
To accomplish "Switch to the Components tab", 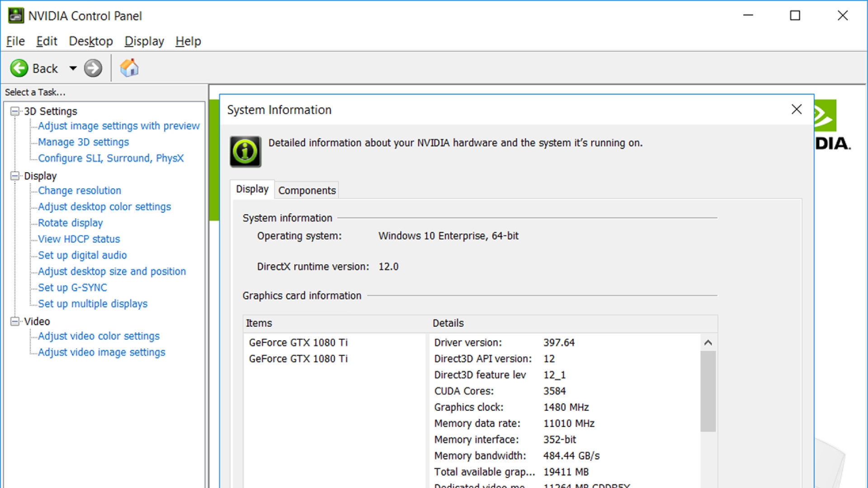I will [307, 190].
